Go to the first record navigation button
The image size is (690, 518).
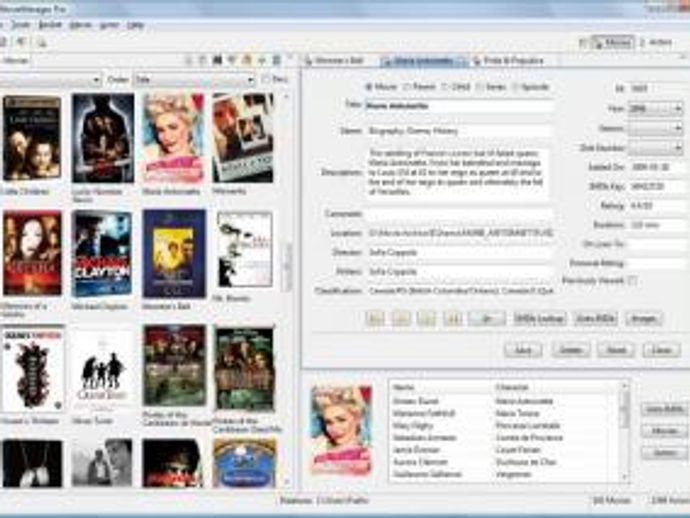coord(375,318)
